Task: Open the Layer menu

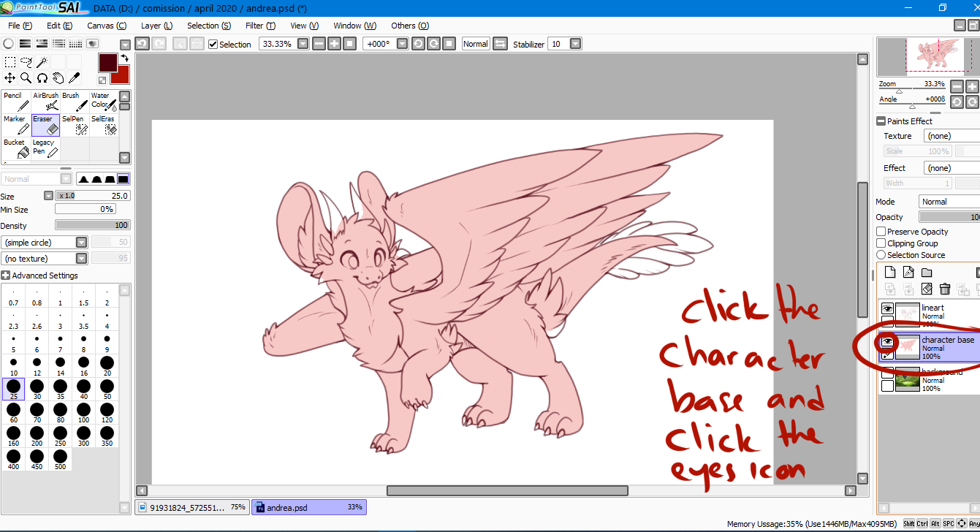Action: (156, 26)
